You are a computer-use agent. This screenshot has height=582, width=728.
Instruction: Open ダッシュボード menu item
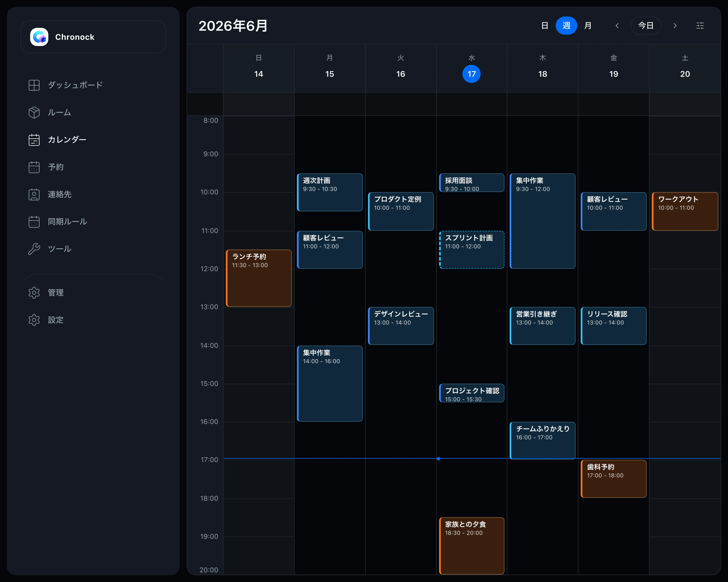(93, 85)
